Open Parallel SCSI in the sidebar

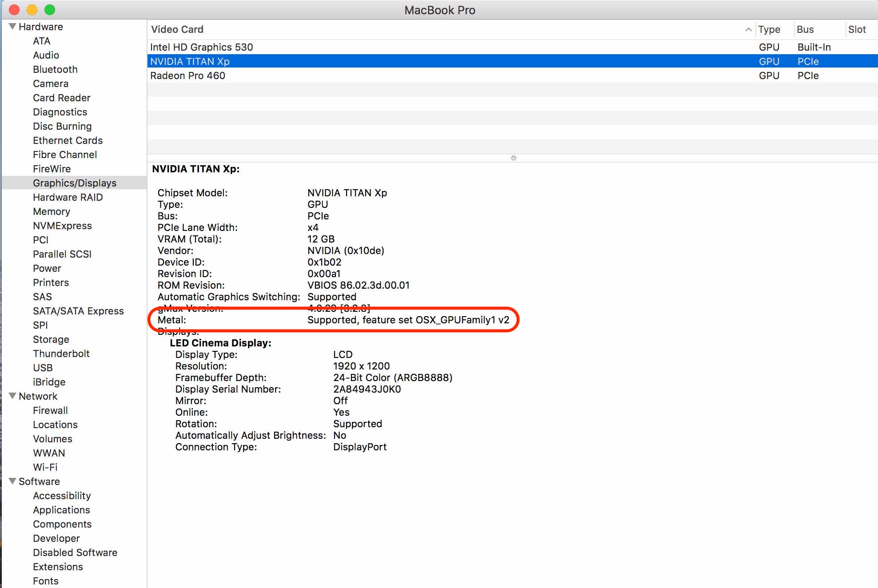pyautogui.click(x=62, y=254)
